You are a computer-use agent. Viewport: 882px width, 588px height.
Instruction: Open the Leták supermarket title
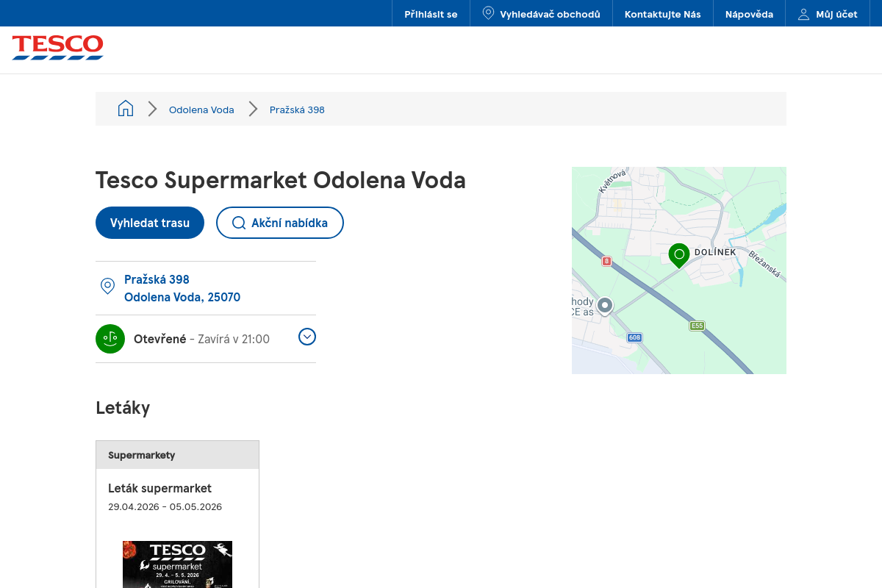pyautogui.click(x=159, y=488)
